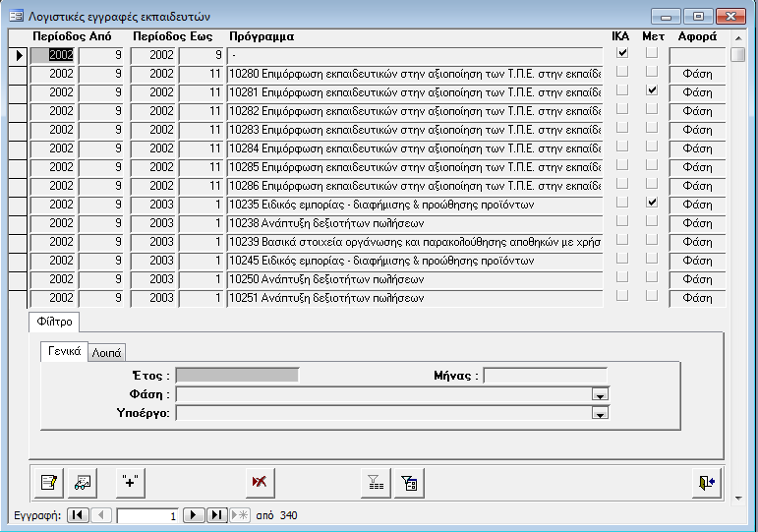Apply filter using the funnel icon
758x532 pixels.
[x=376, y=482]
